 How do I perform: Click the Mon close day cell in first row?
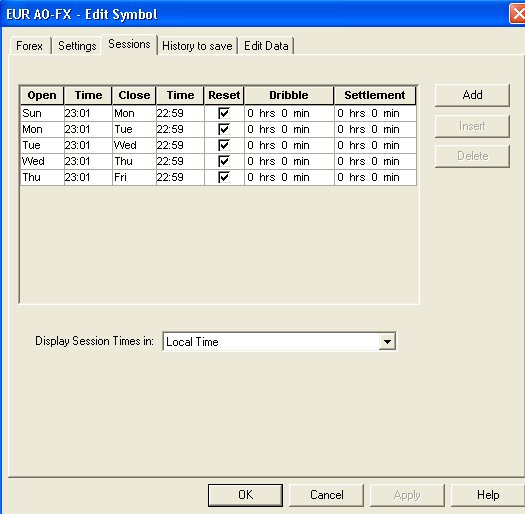pos(134,113)
